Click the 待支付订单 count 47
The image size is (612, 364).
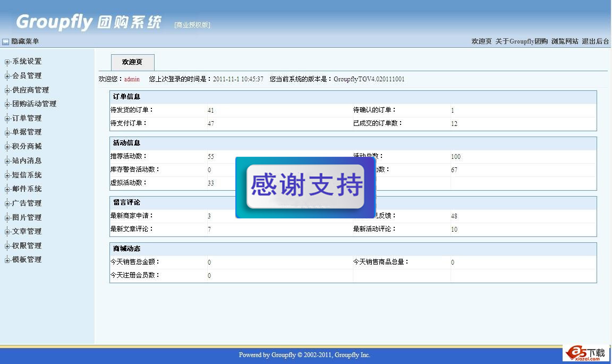(x=211, y=124)
